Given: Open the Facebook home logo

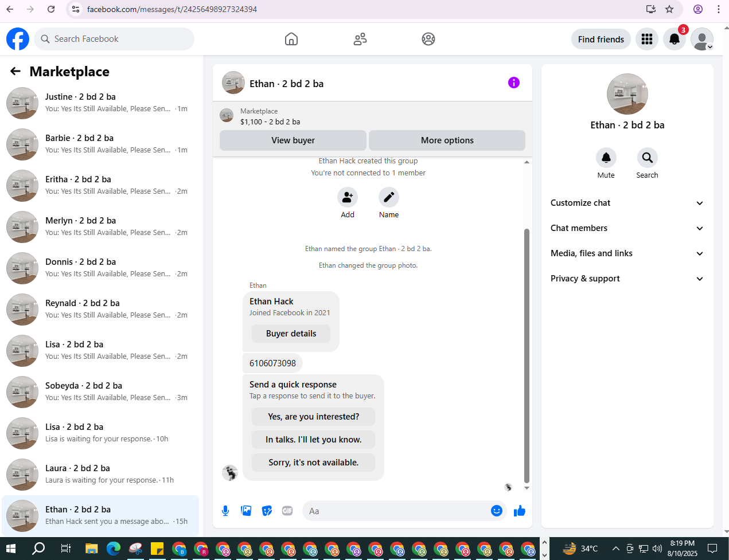Looking at the screenshot, I should (18, 39).
